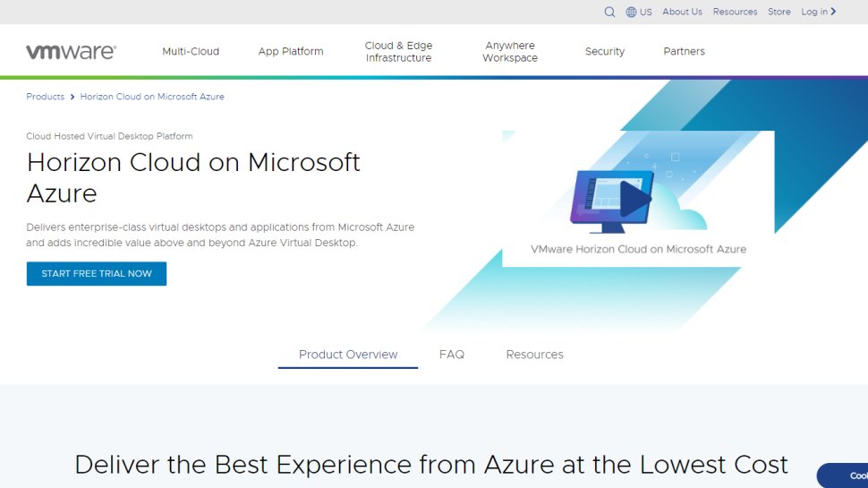Open the search magnifier icon
868x488 pixels.
(x=609, y=12)
